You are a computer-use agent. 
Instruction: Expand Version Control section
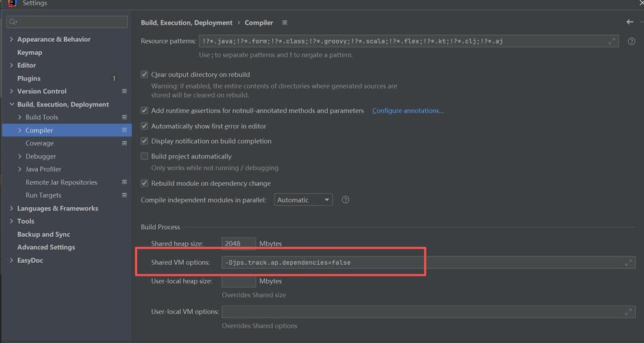tap(12, 91)
